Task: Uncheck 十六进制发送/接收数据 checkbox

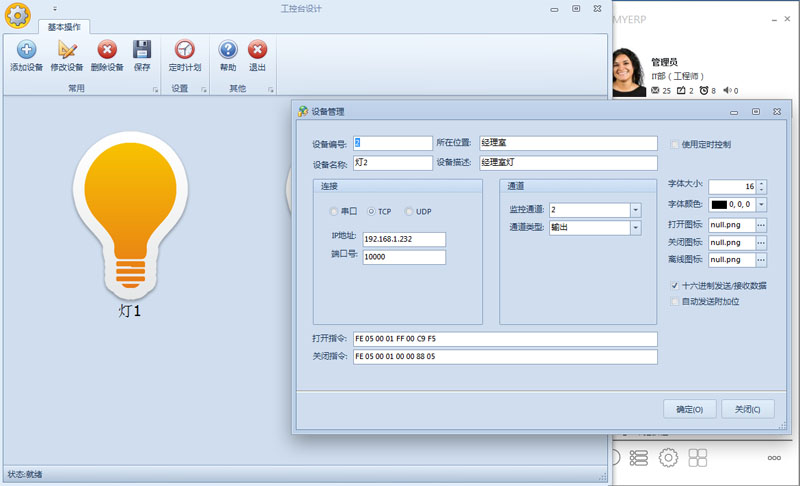Action: pyautogui.click(x=674, y=286)
